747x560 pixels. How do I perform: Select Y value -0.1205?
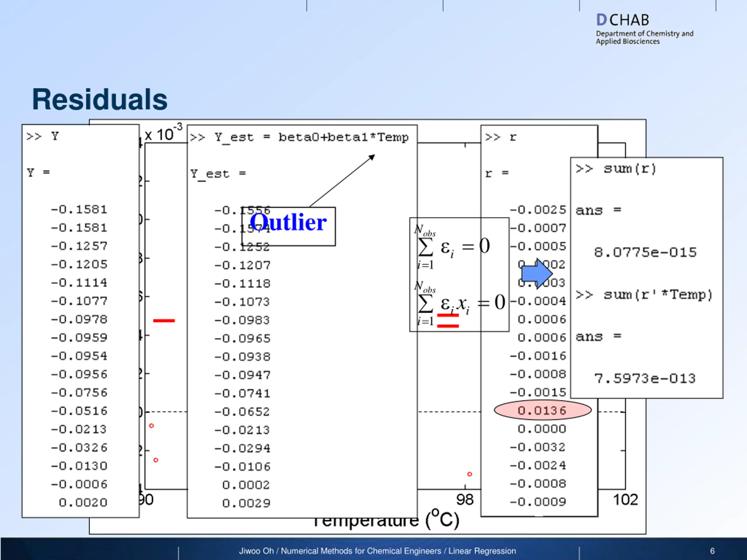[79, 264]
